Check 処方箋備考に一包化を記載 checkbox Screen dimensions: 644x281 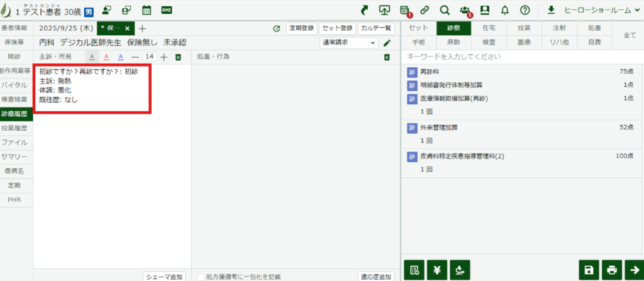click(201, 277)
